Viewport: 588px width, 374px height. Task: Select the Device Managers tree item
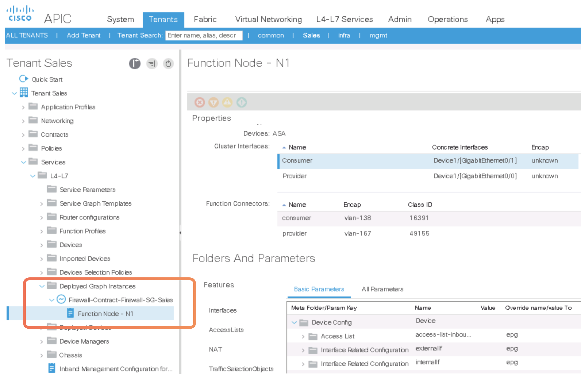pyautogui.click(x=84, y=341)
